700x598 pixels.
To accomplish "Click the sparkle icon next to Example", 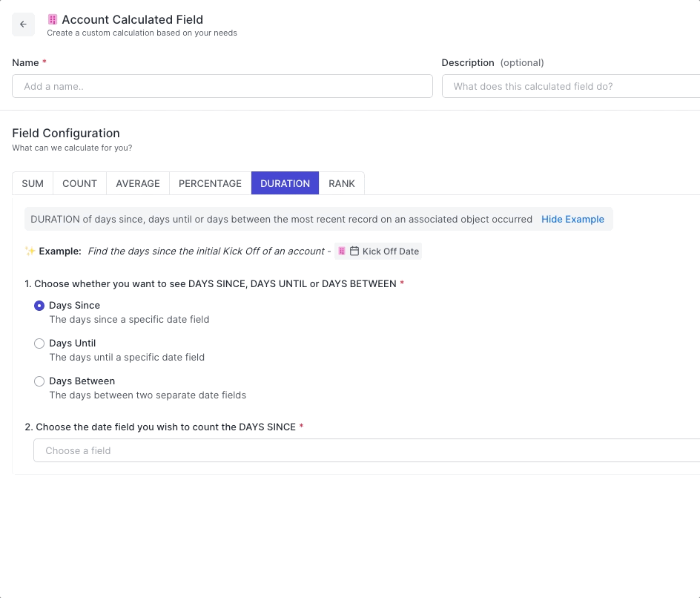I will click(x=30, y=251).
